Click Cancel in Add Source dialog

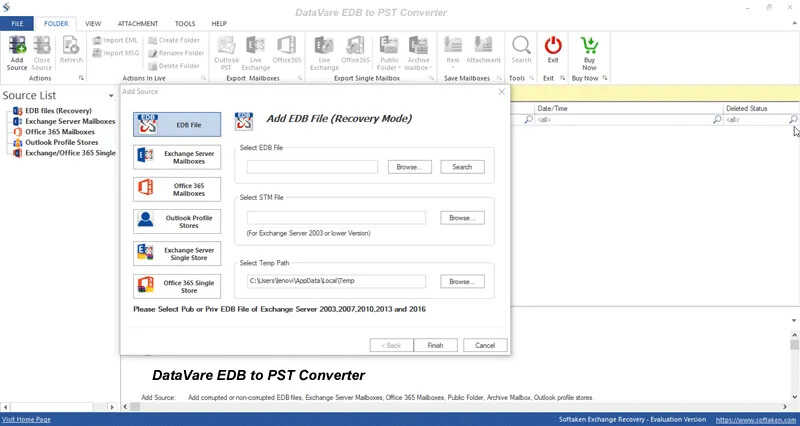click(x=485, y=345)
